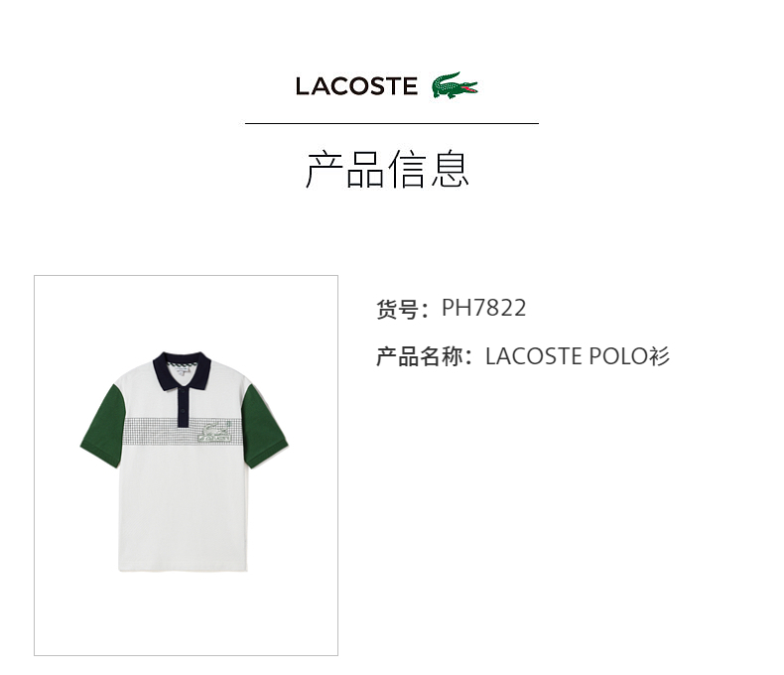Image resolution: width=784 pixels, height=675 pixels.
Task: Click the grid-pattern stripe left of the placket
Action: click(x=151, y=431)
